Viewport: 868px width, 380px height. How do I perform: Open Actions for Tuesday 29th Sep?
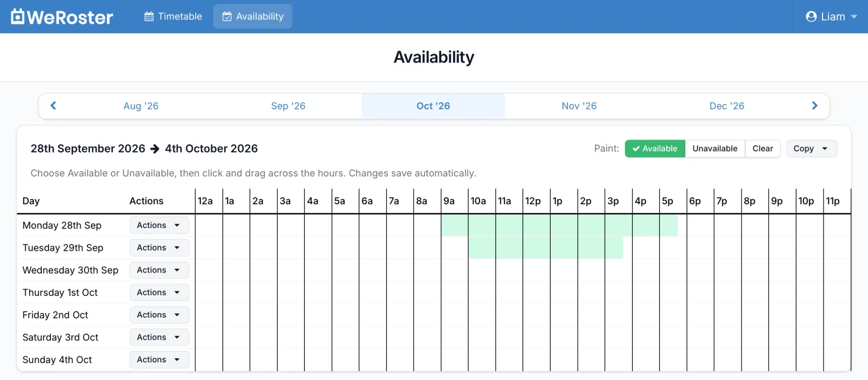(x=159, y=248)
